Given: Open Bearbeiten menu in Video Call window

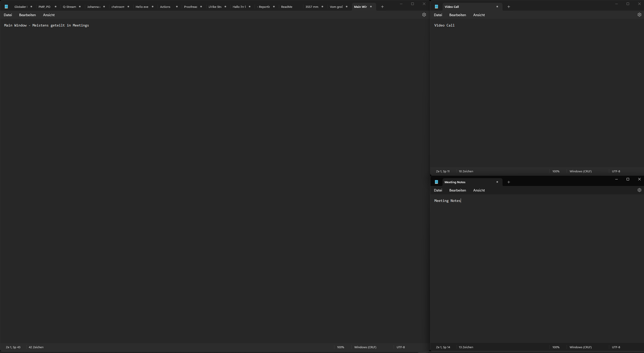Looking at the screenshot, I should point(457,15).
